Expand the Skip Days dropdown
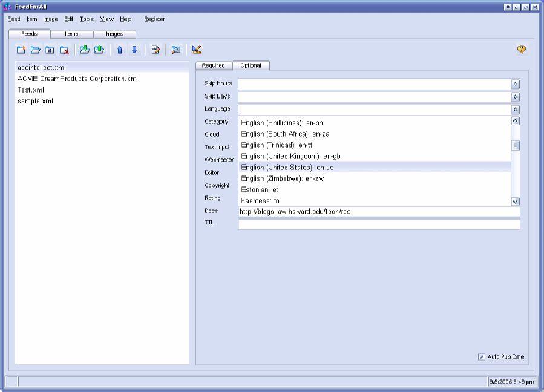This screenshot has width=544, height=392. (515, 97)
